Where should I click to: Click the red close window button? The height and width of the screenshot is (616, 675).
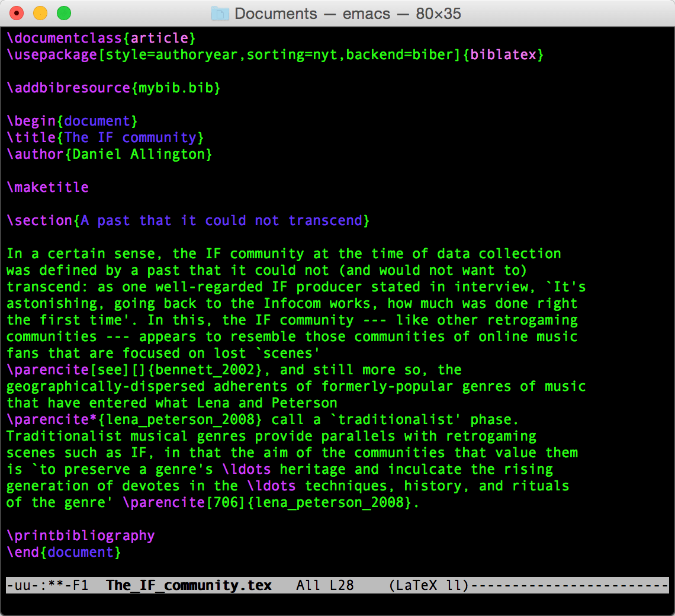coord(17,14)
